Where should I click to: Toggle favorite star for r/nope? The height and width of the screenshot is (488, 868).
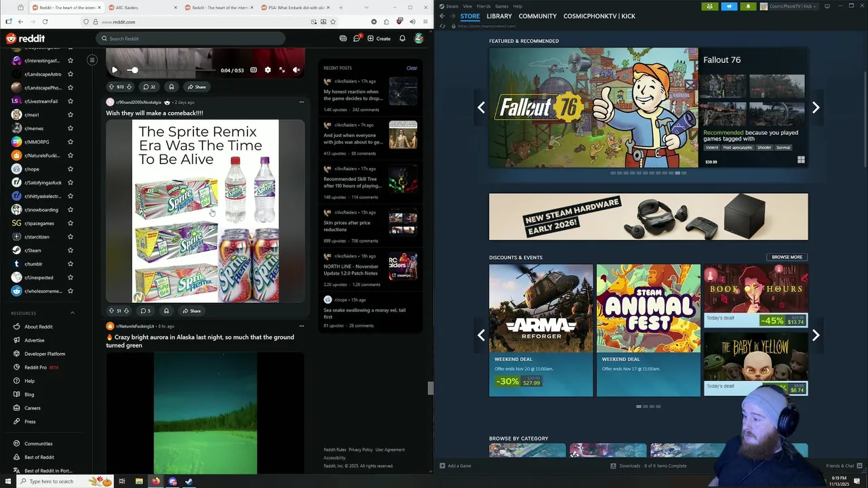71,169
